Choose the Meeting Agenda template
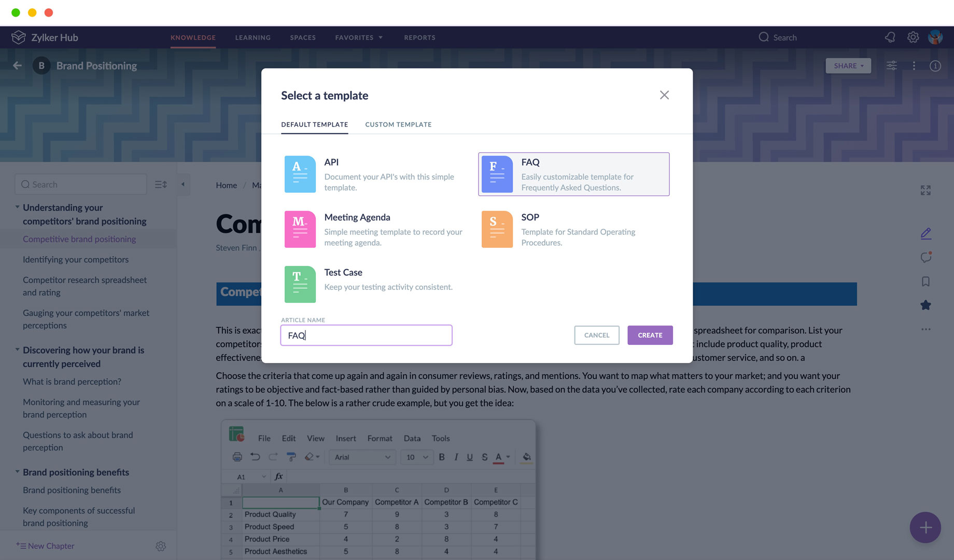 pos(374,229)
